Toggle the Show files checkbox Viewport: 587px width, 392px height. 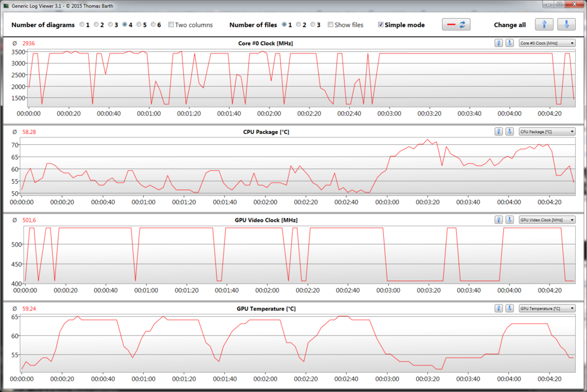pos(330,25)
